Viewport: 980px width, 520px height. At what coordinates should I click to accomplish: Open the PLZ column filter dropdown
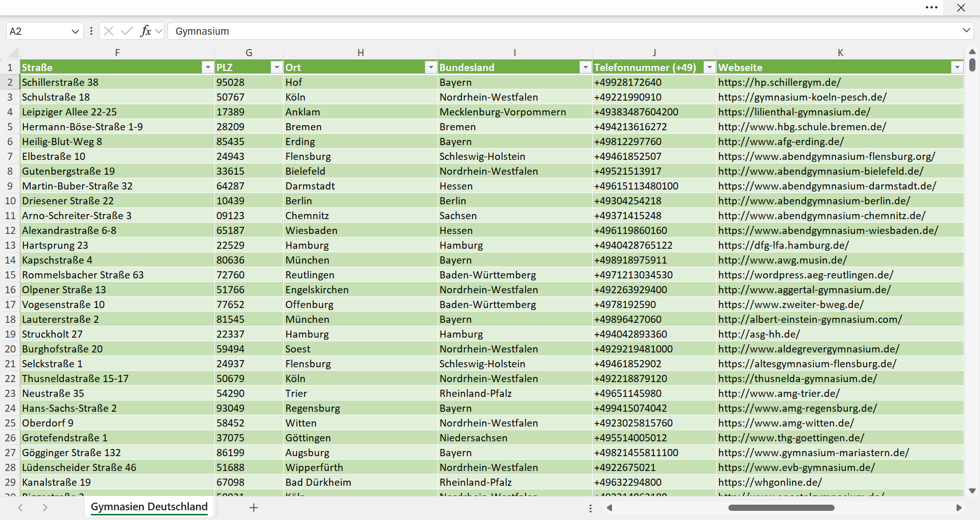point(276,67)
